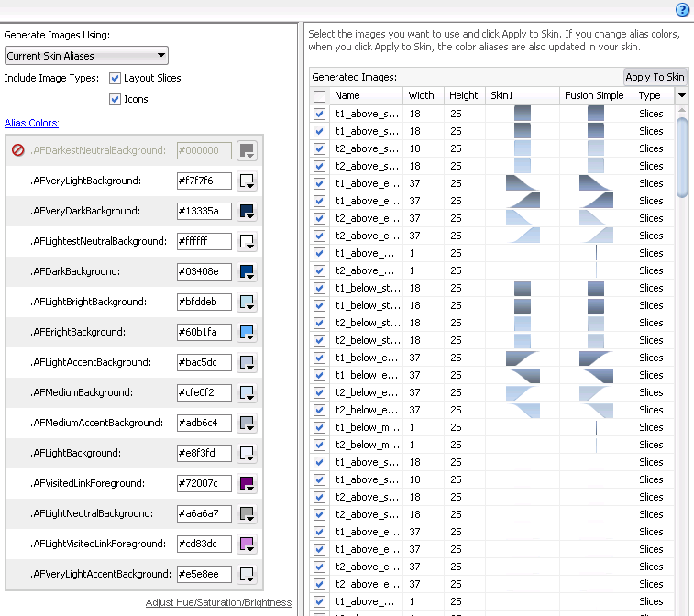
Task: Open color picker for .AFBrightBackground
Action: click(x=247, y=333)
